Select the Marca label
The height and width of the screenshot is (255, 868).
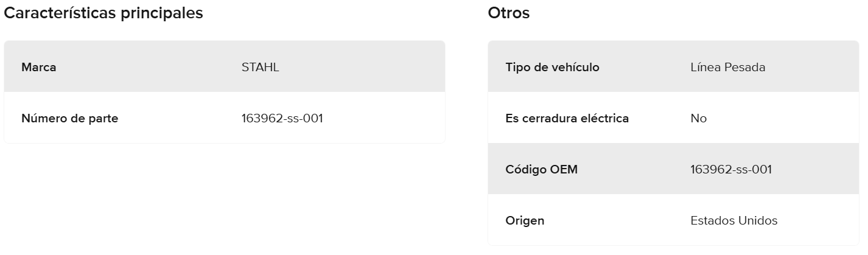pos(39,68)
